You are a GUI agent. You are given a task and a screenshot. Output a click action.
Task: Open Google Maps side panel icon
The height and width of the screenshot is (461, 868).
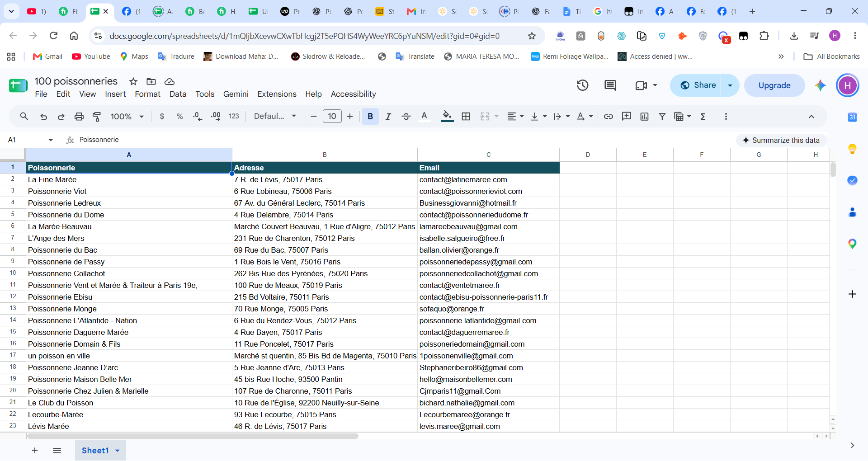(852, 244)
